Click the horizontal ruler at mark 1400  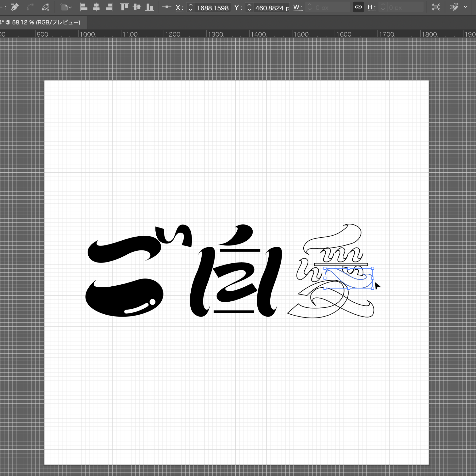tap(258, 34)
